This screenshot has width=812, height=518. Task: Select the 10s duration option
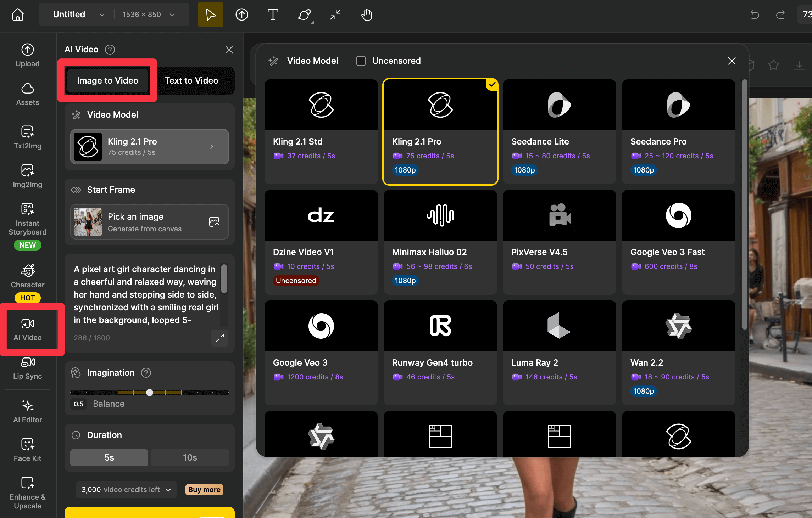click(x=190, y=457)
